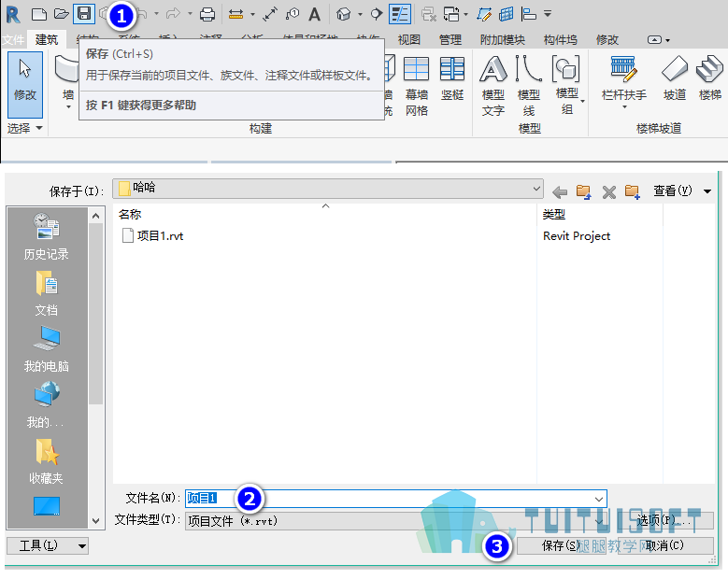Open the customize quick access toolbar dropdown

548,14
